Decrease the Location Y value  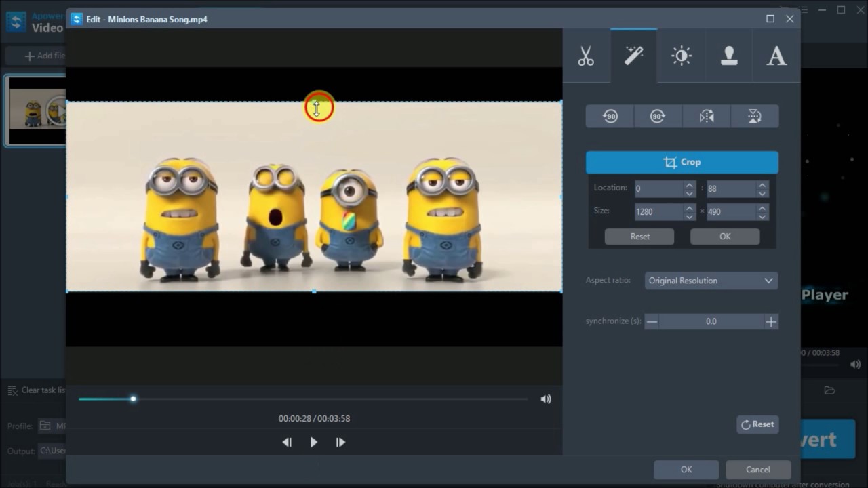point(762,193)
